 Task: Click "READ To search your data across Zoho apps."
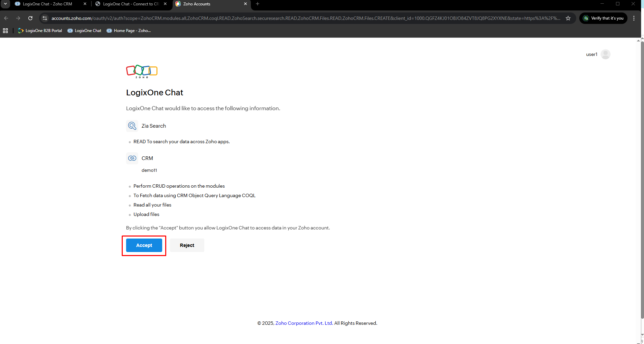tap(182, 142)
